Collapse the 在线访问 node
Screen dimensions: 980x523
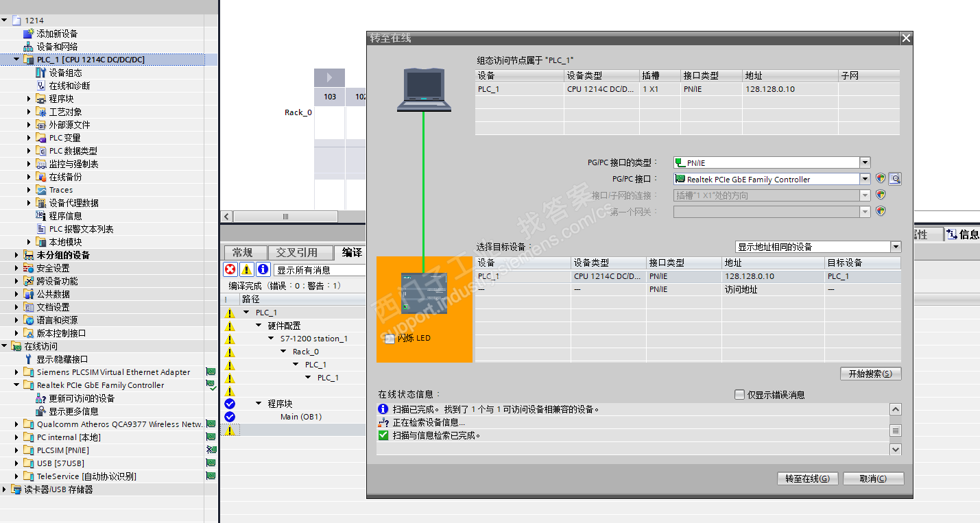point(4,346)
